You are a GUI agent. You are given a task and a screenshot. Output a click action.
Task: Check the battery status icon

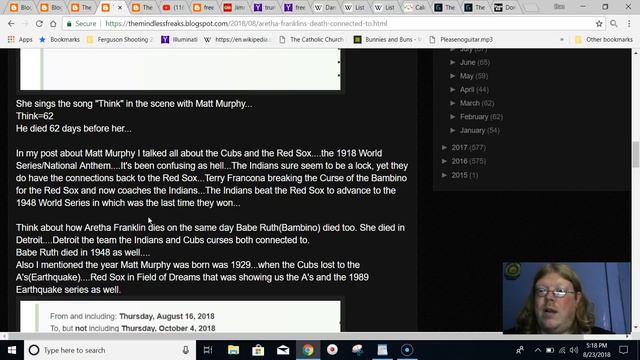pyautogui.click(x=550, y=350)
